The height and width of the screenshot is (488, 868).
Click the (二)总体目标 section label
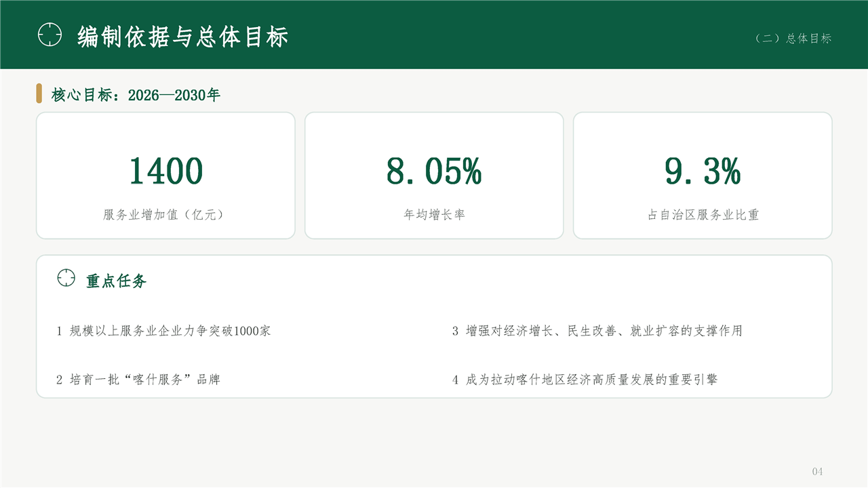click(x=793, y=39)
